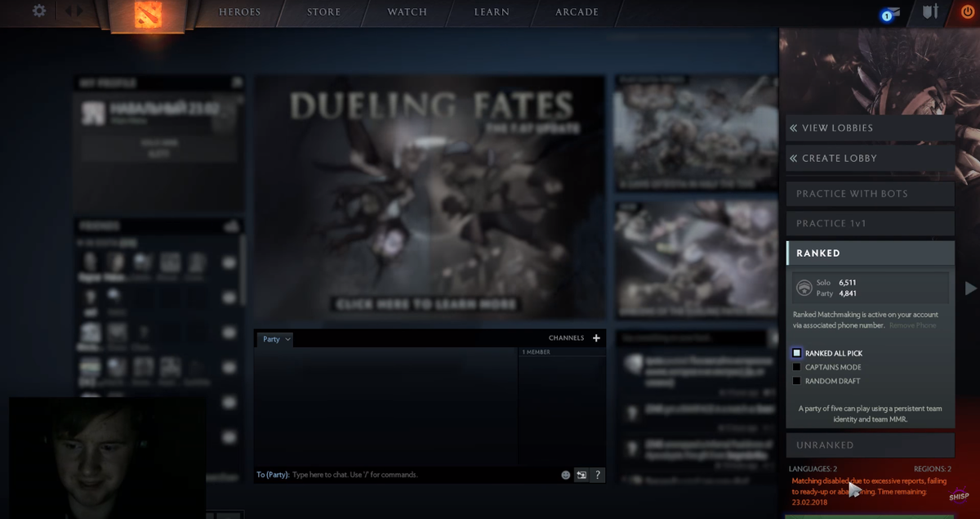Open REGIONS: 2 selector

(932, 469)
